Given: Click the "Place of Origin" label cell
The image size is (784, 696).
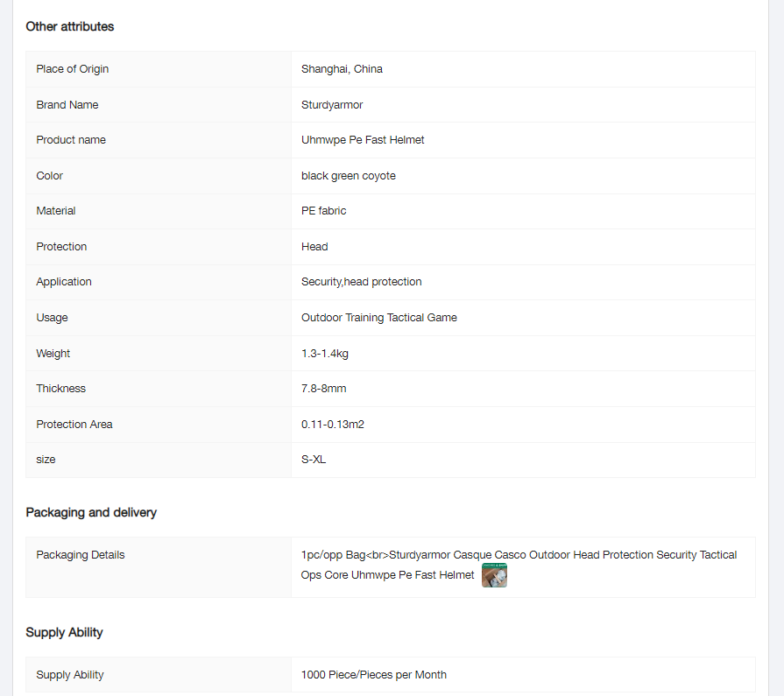Looking at the screenshot, I should point(73,69).
